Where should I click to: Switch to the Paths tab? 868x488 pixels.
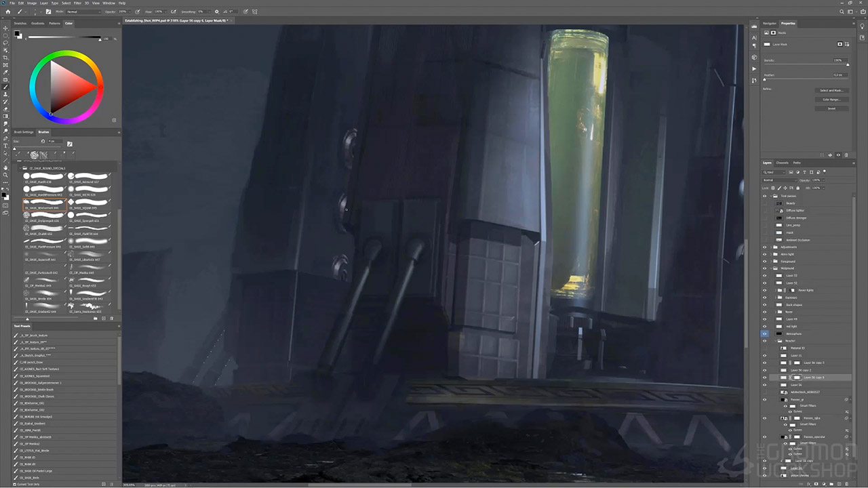pyautogui.click(x=797, y=163)
